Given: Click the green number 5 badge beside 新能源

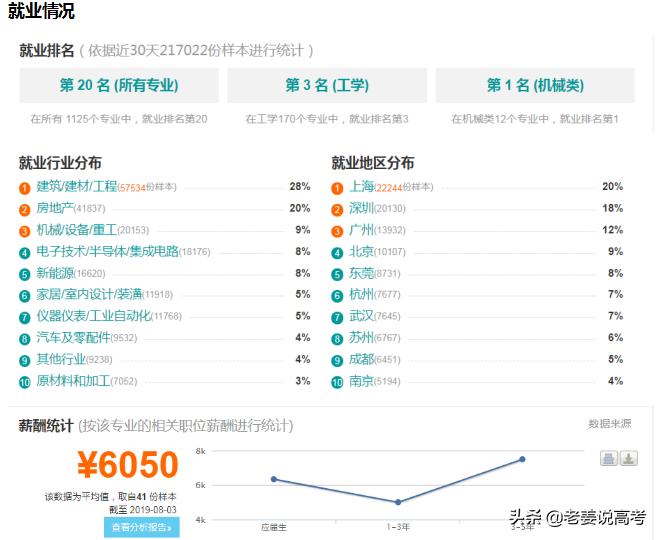Looking at the screenshot, I should pyautogui.click(x=25, y=274).
